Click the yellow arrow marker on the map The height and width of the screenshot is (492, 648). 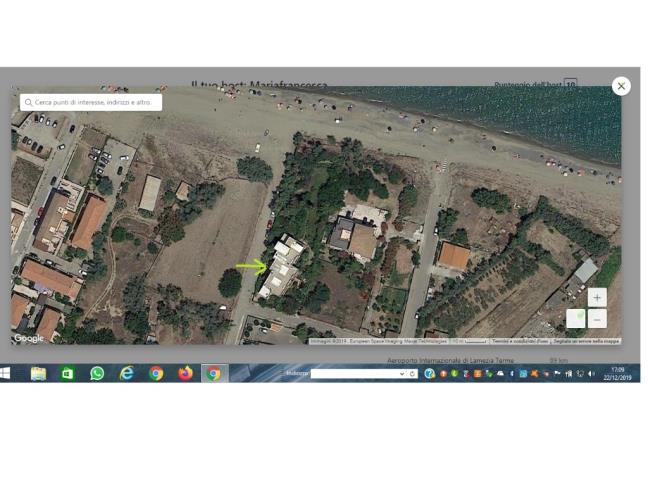click(250, 266)
